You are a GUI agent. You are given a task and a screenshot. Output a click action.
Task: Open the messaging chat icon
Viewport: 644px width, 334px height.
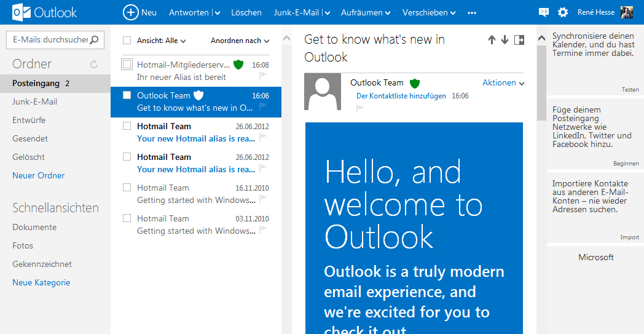pyautogui.click(x=543, y=12)
